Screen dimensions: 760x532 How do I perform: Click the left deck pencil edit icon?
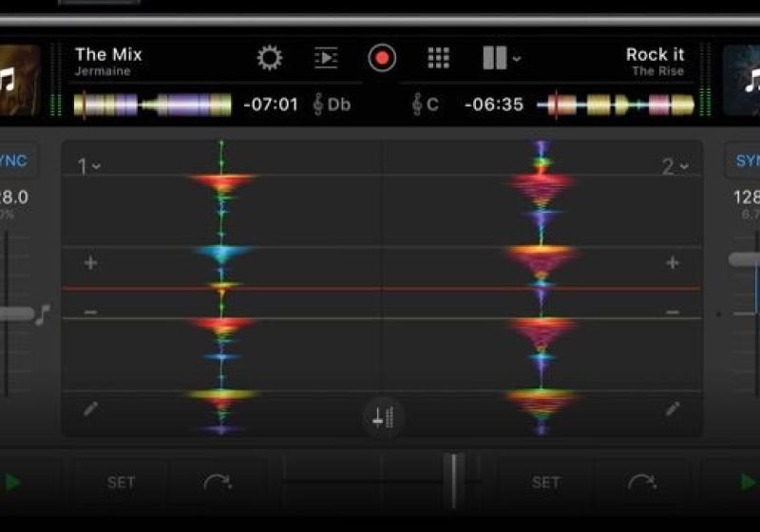point(91,409)
